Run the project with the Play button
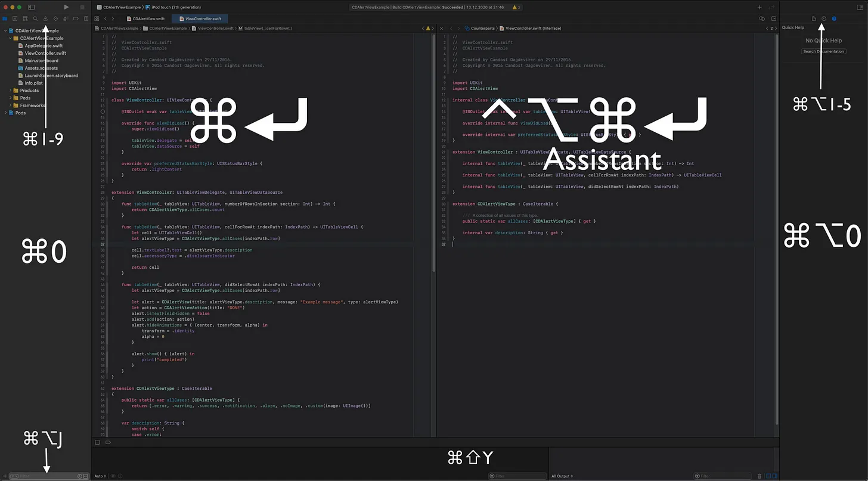 pyautogui.click(x=66, y=7)
